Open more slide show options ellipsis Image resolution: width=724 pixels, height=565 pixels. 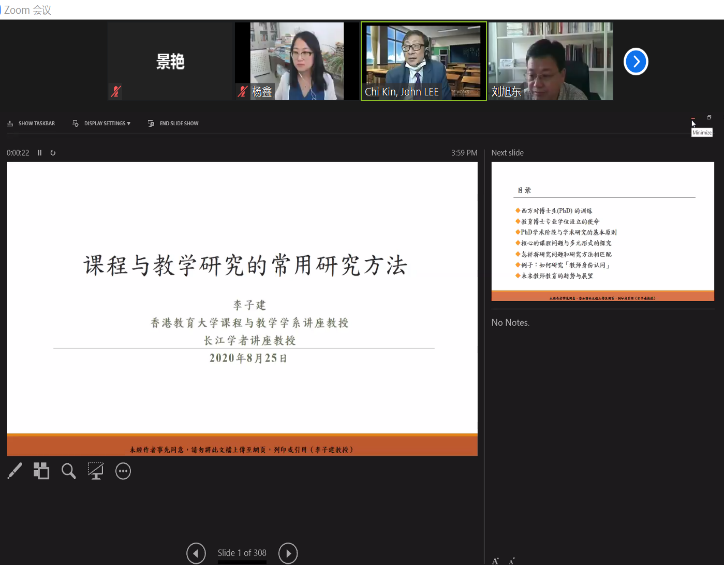pos(123,471)
